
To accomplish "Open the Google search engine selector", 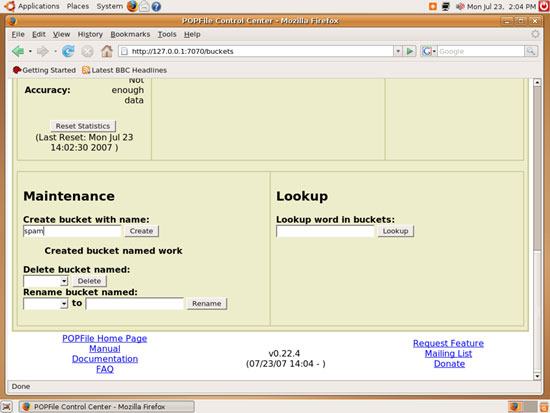I will click(429, 51).
